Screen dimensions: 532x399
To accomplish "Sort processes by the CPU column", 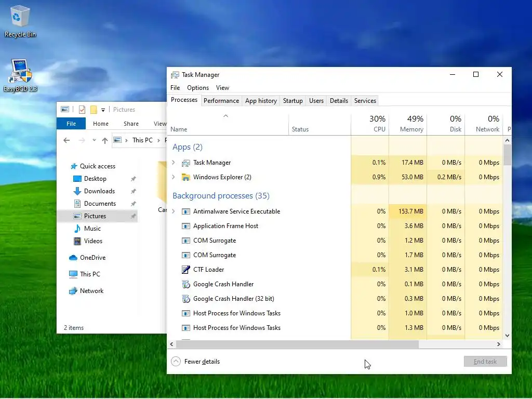I will pos(370,124).
